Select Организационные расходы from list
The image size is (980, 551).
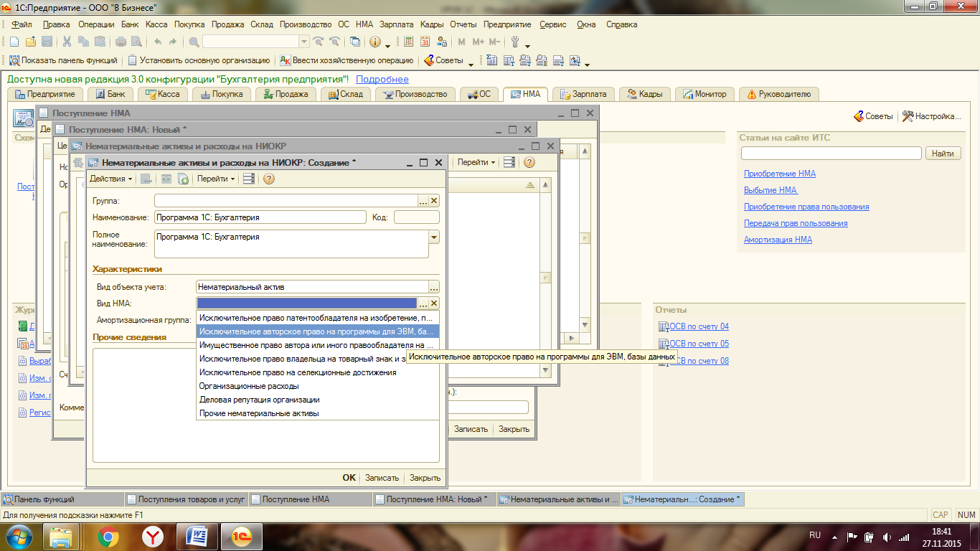point(316,386)
